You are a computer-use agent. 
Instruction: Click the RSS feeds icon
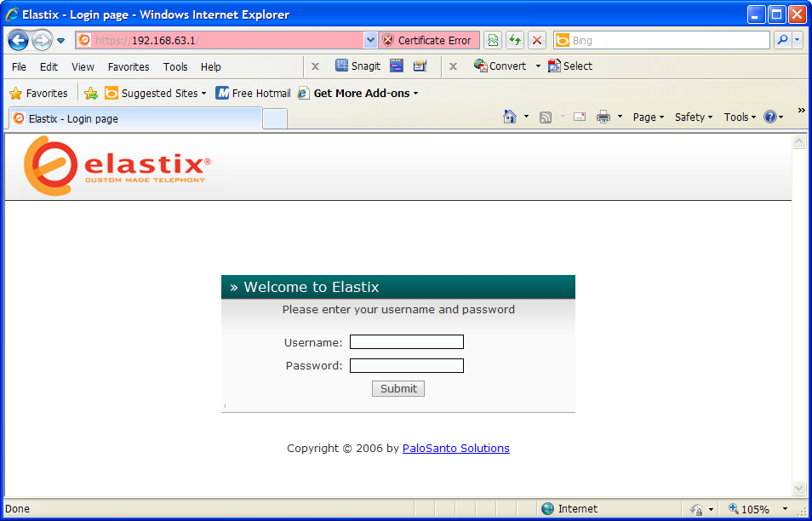(x=546, y=117)
